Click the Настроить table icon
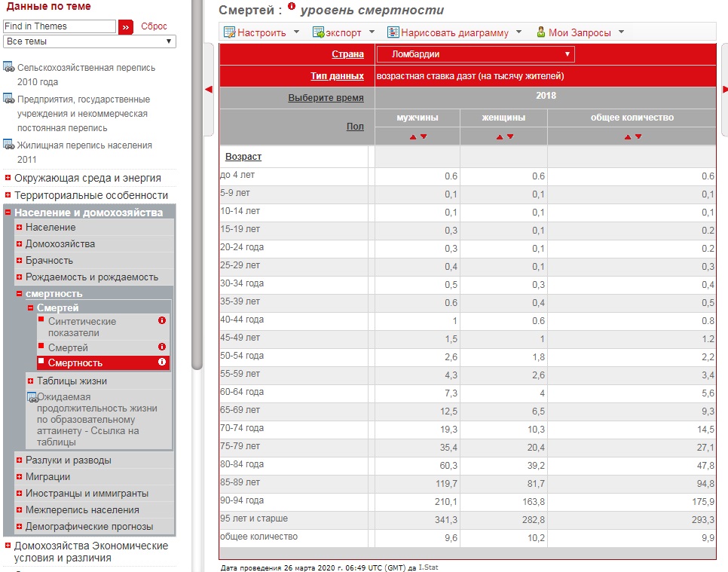The width and height of the screenshot is (728, 572). [x=229, y=32]
